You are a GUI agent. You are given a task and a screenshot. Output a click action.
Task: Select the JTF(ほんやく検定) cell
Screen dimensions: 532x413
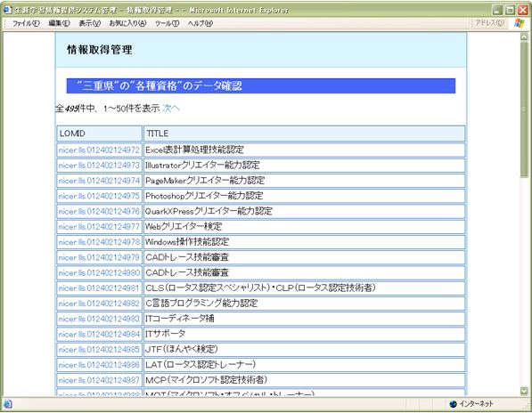[x=305, y=350]
